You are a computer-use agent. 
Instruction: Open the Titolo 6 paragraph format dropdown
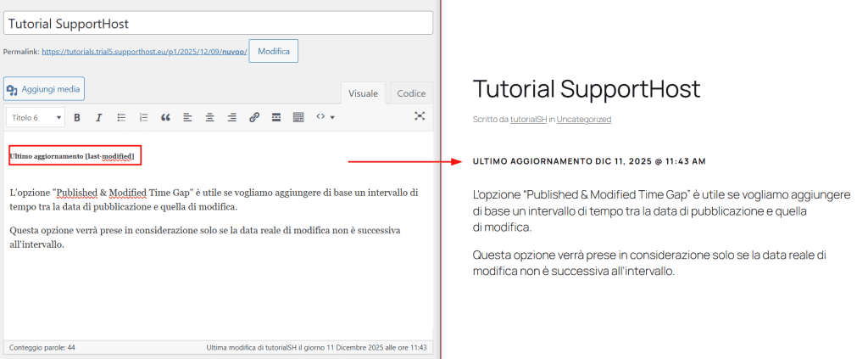pos(36,117)
